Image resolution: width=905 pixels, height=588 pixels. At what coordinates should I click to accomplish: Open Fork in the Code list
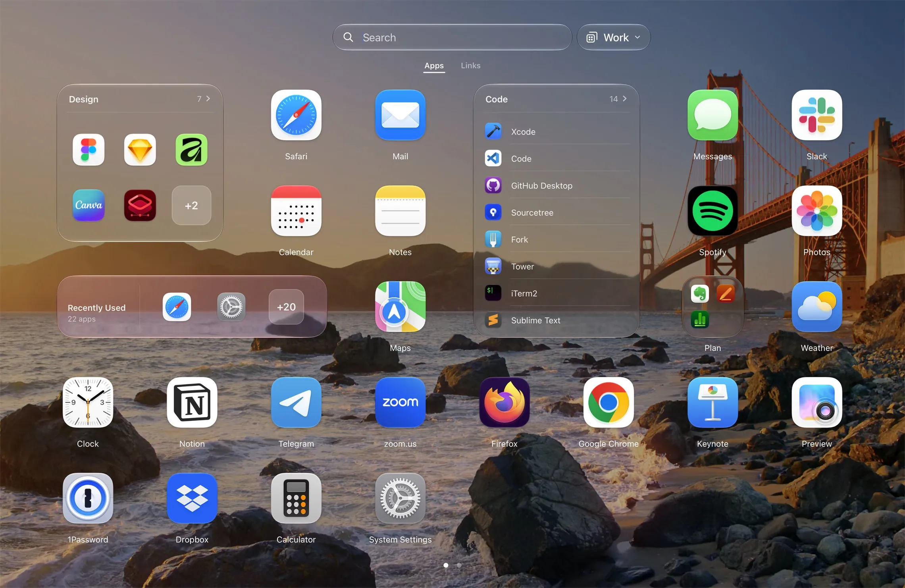556,239
